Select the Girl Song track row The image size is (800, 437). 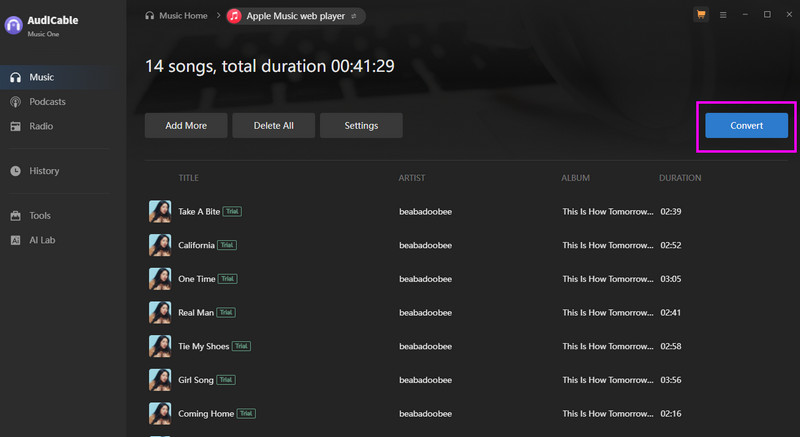(x=400, y=380)
